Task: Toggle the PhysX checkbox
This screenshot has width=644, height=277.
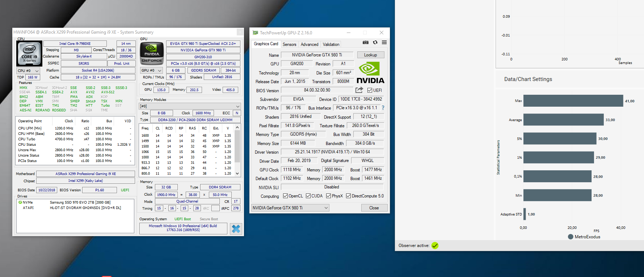Action: click(x=328, y=196)
